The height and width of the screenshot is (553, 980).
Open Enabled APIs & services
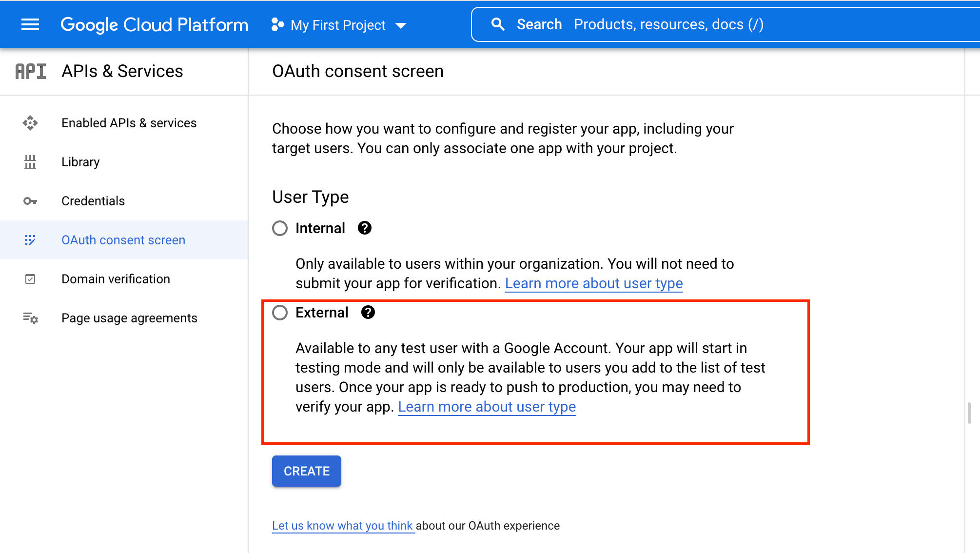point(124,123)
